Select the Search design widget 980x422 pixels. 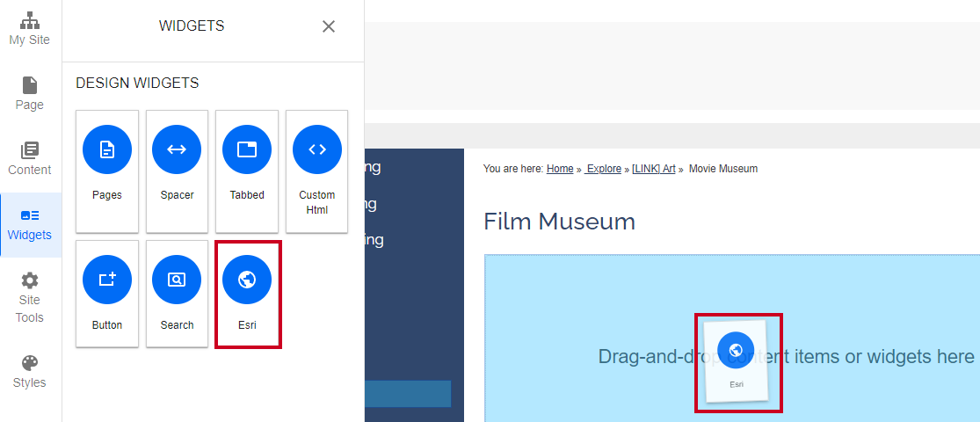tap(177, 294)
